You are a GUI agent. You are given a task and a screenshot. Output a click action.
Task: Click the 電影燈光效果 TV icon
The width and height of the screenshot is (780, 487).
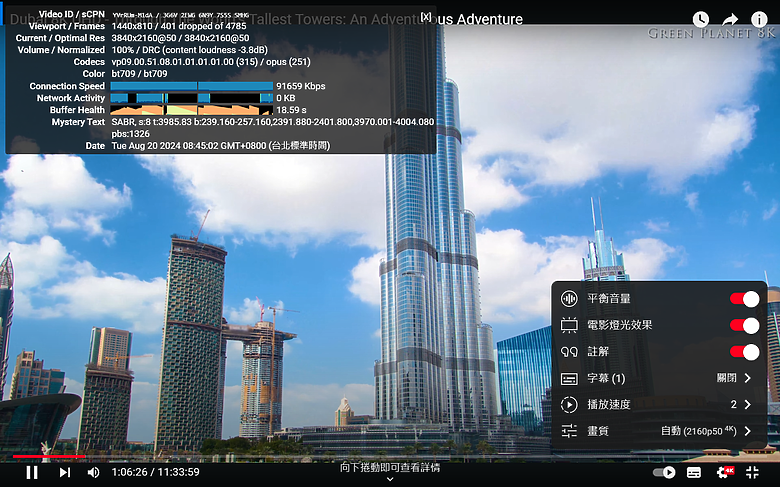pyautogui.click(x=569, y=325)
